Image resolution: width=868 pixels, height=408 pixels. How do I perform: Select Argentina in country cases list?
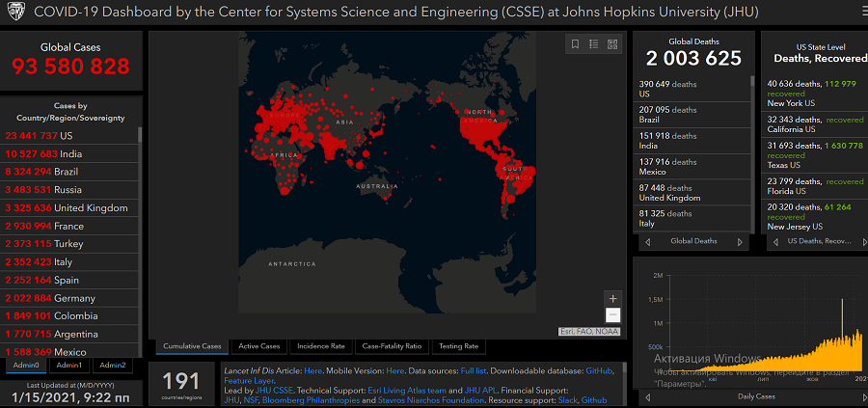(69, 335)
